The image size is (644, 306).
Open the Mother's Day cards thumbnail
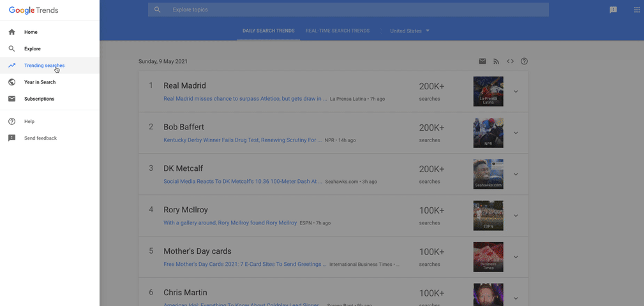(488, 257)
